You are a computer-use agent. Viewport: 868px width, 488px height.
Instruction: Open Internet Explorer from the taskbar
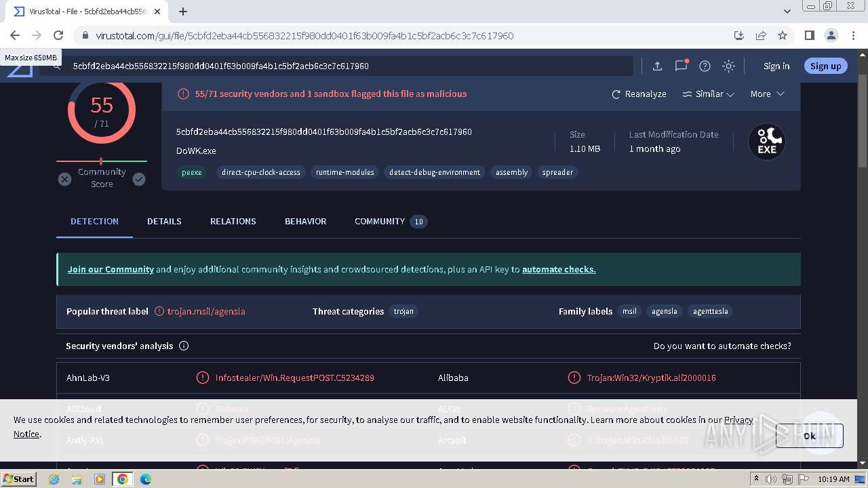pyautogui.click(x=54, y=479)
